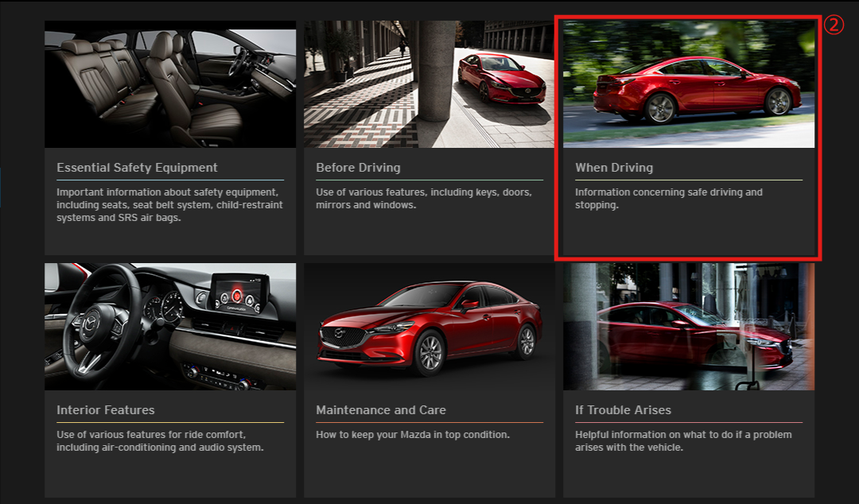Screen dimensions: 859x504
Task: Click the Before Driving parked car image
Action: coord(429,84)
